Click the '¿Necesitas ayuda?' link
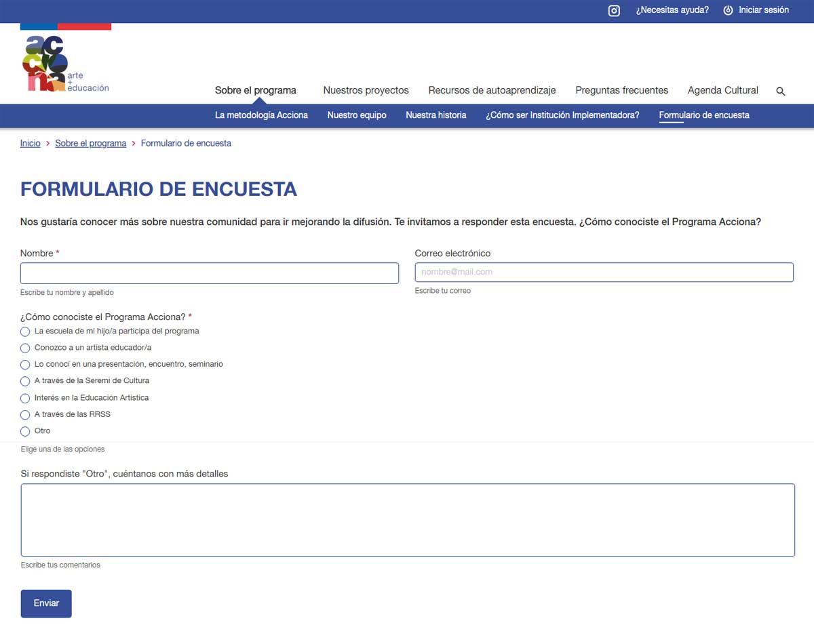Screen dimensions: 814x644 coord(672,10)
